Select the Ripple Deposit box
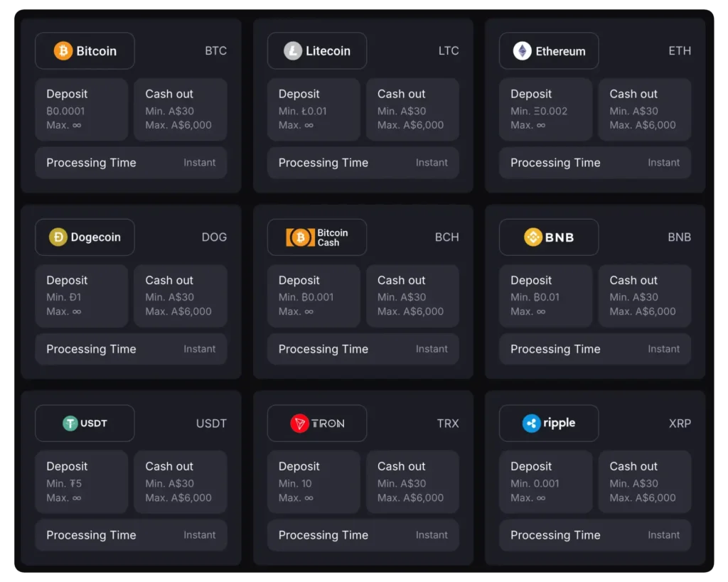 [x=545, y=482]
